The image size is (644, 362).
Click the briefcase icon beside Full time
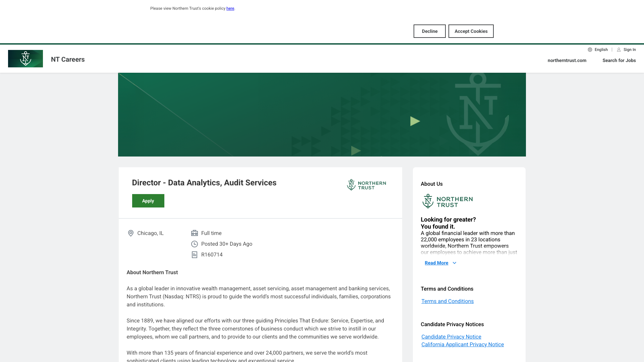pos(195,233)
